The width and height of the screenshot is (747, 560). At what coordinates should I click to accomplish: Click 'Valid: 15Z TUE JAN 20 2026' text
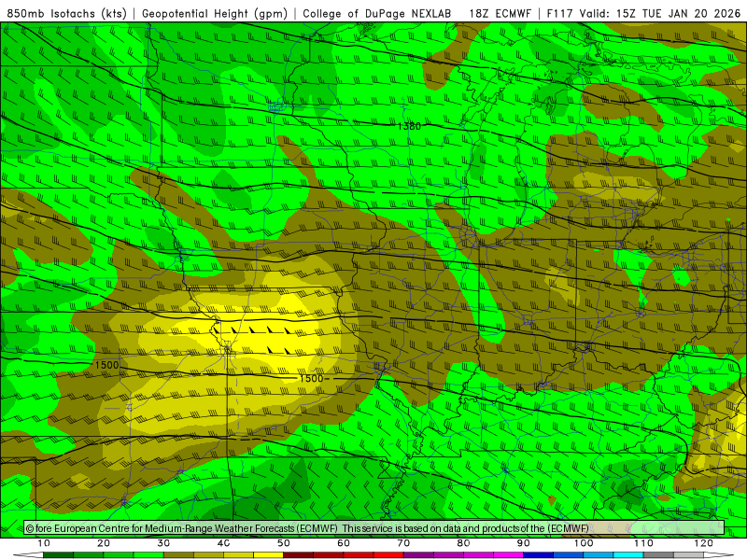(x=660, y=13)
